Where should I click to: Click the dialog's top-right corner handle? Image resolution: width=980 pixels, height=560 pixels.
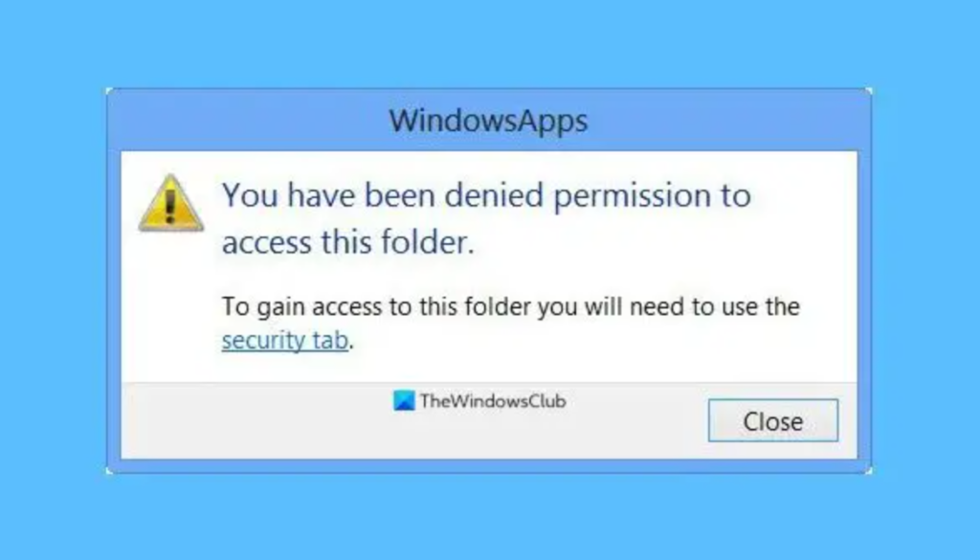click(869, 91)
